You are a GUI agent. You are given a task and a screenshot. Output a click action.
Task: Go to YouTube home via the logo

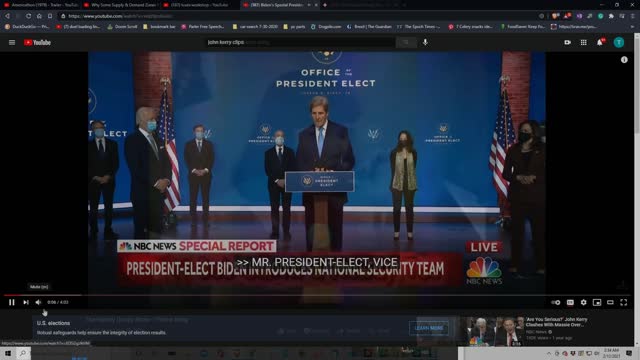coord(37,42)
